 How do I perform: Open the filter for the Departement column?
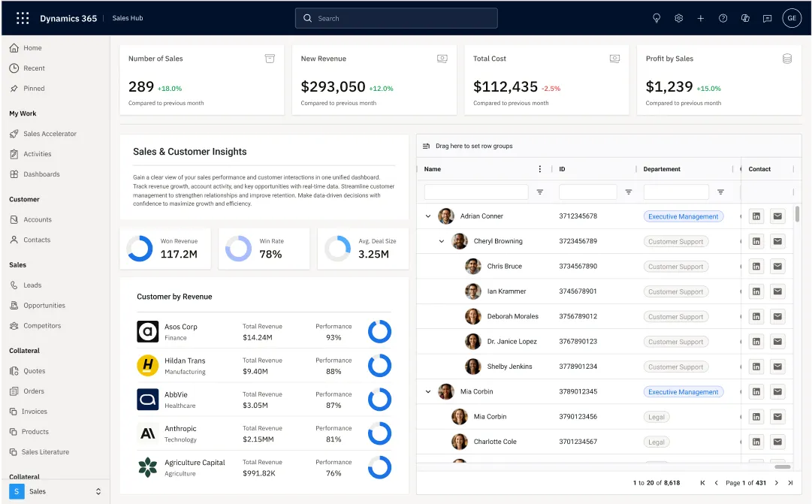(720, 192)
